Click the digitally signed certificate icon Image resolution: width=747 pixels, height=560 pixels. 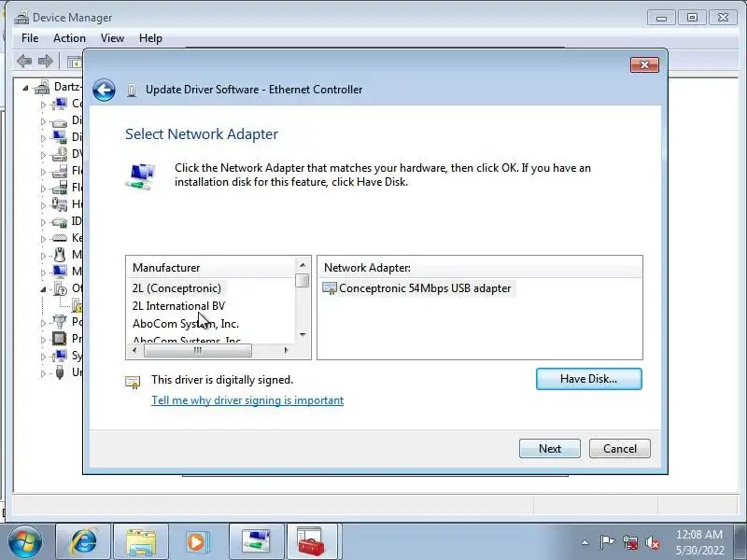[x=133, y=382]
